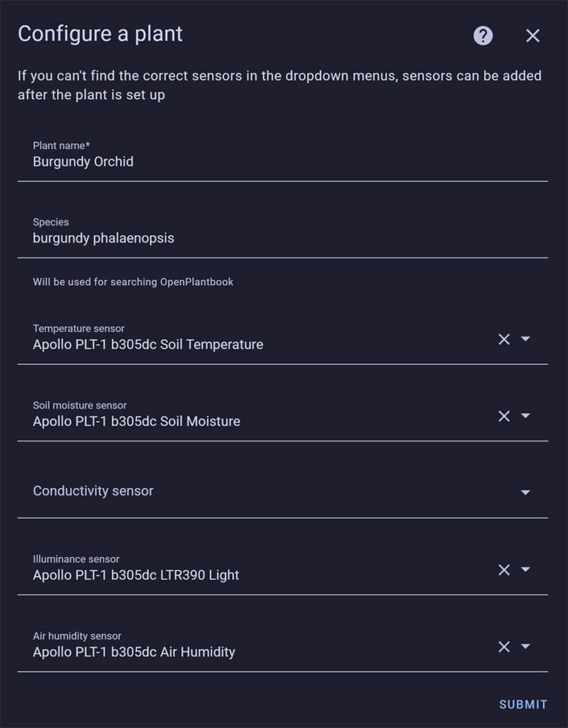
Task: Submit the plant configuration form
Action: [x=522, y=705]
